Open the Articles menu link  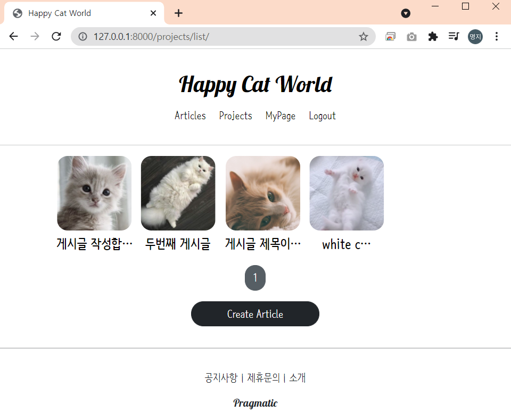190,116
